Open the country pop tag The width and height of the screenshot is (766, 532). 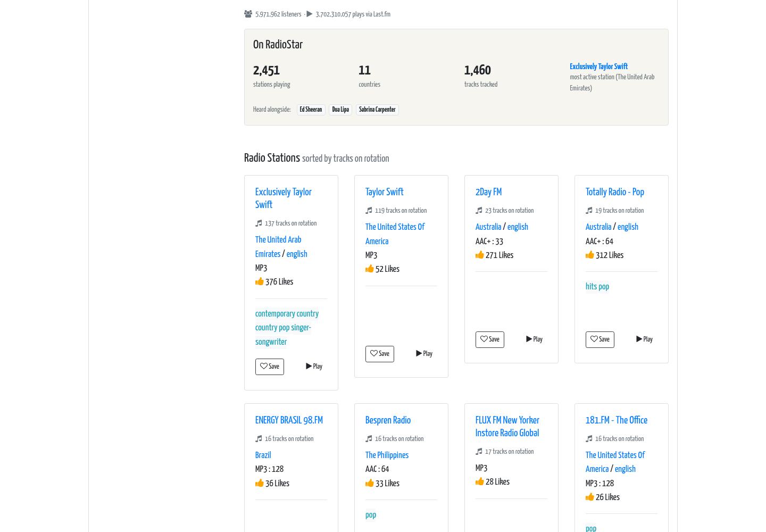[x=272, y=328]
